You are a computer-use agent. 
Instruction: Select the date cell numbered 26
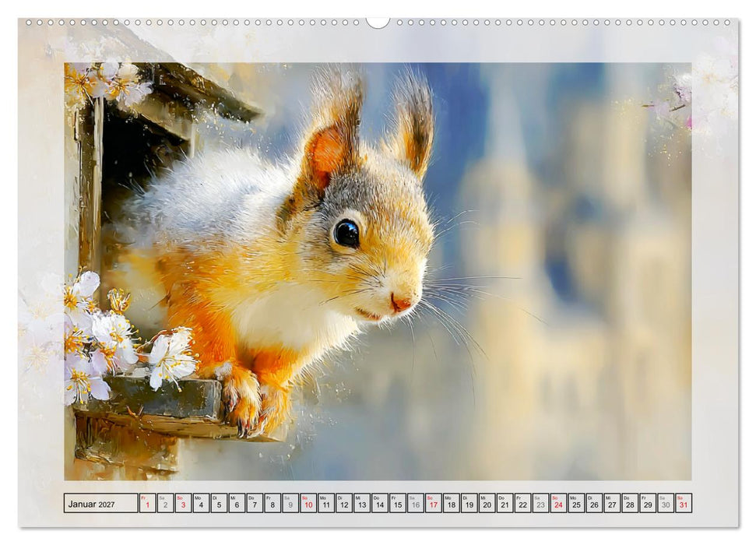(x=593, y=502)
